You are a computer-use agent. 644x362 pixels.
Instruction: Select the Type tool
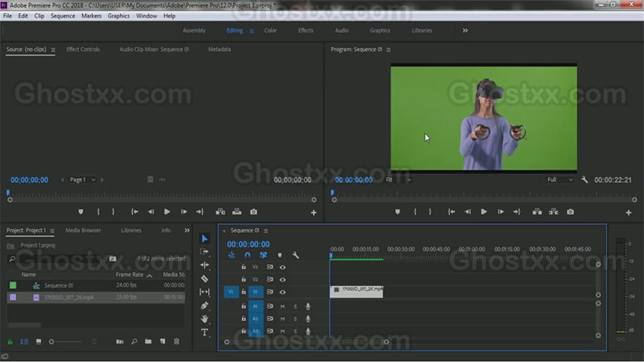pos(204,332)
